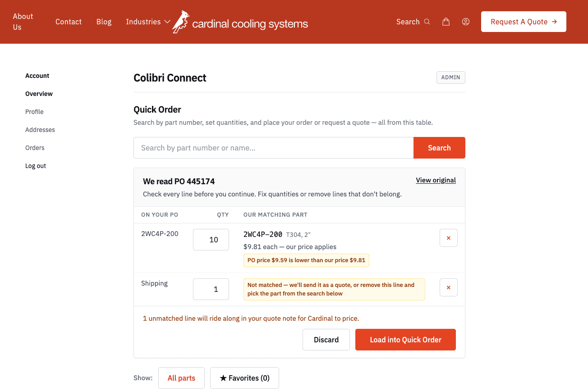Focus the part number search field
Image resolution: width=588 pixels, height=391 pixels.
(273, 148)
